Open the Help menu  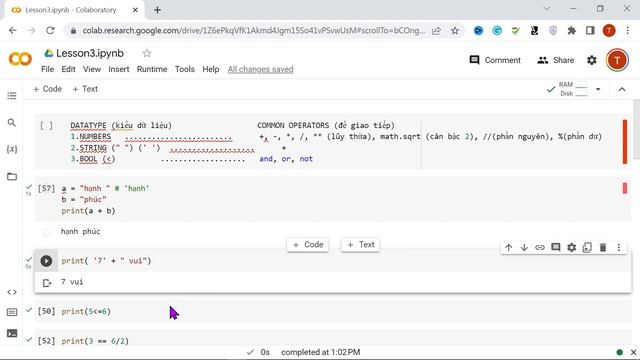pyautogui.click(x=211, y=69)
